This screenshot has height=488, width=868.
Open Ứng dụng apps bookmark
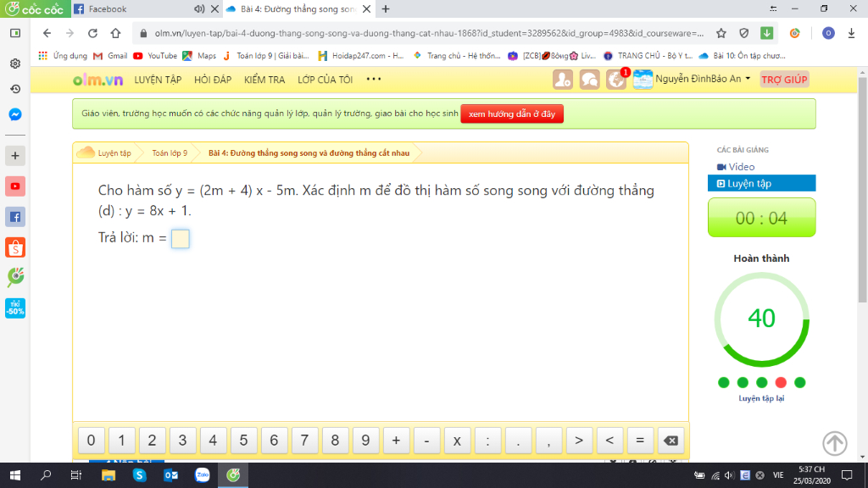pyautogui.click(x=63, y=56)
